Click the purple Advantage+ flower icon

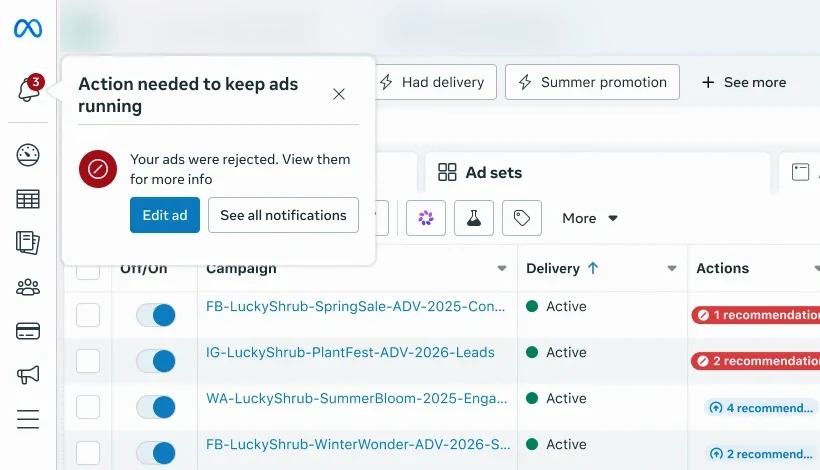[x=426, y=218]
